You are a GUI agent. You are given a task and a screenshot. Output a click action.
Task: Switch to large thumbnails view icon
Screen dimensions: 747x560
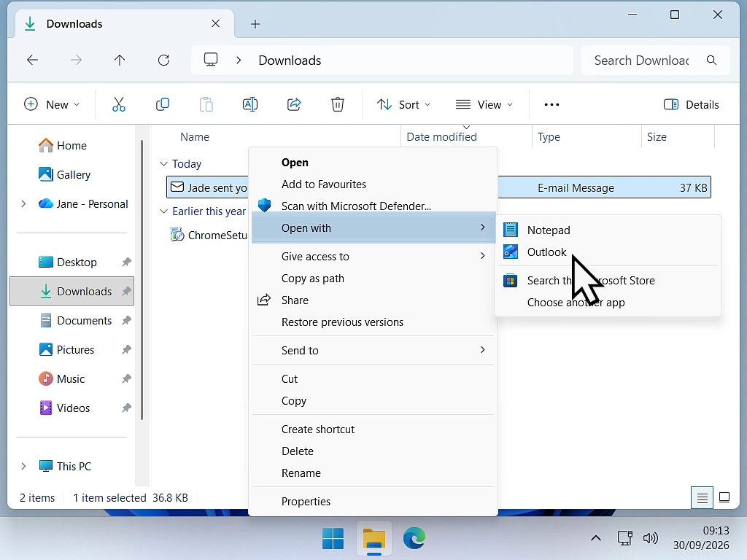tap(724, 497)
